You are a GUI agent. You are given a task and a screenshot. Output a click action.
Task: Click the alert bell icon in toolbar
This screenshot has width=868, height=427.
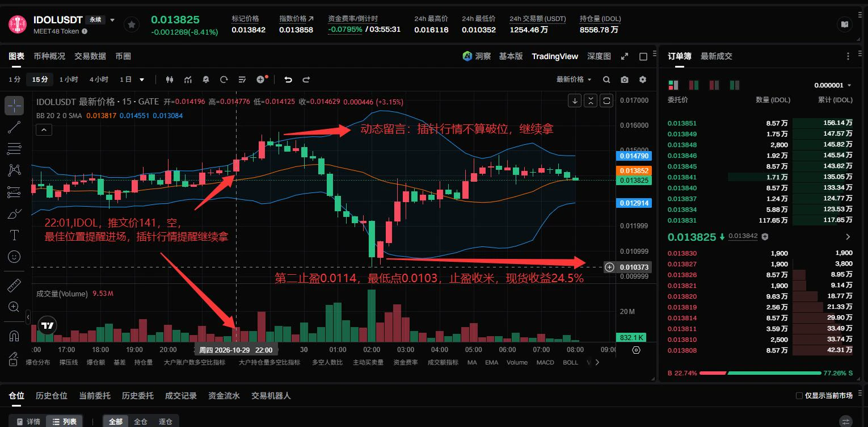pyautogui.click(x=206, y=79)
